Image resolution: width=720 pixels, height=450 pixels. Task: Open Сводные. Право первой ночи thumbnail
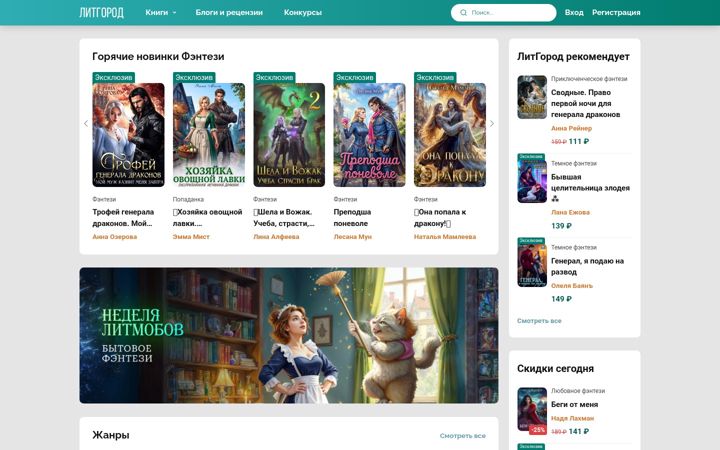click(532, 97)
